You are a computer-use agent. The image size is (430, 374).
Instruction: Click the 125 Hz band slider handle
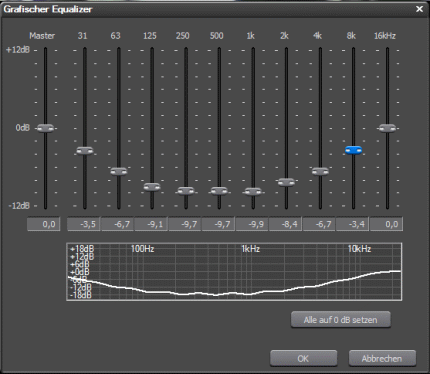[x=152, y=187]
